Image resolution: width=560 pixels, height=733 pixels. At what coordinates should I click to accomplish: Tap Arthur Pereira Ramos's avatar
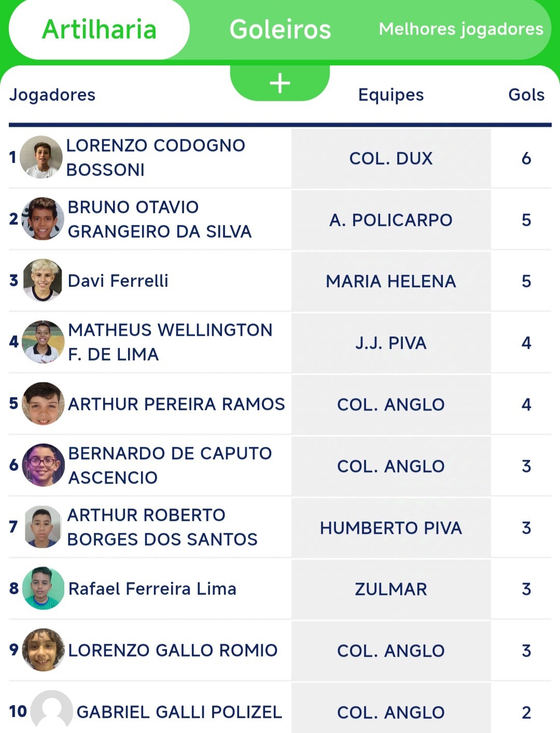tap(43, 403)
